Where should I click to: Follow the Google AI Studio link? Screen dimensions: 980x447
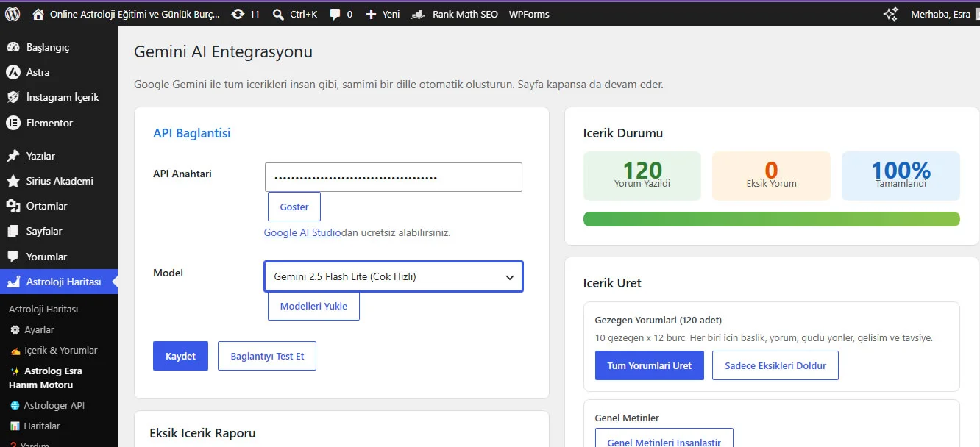coord(302,232)
